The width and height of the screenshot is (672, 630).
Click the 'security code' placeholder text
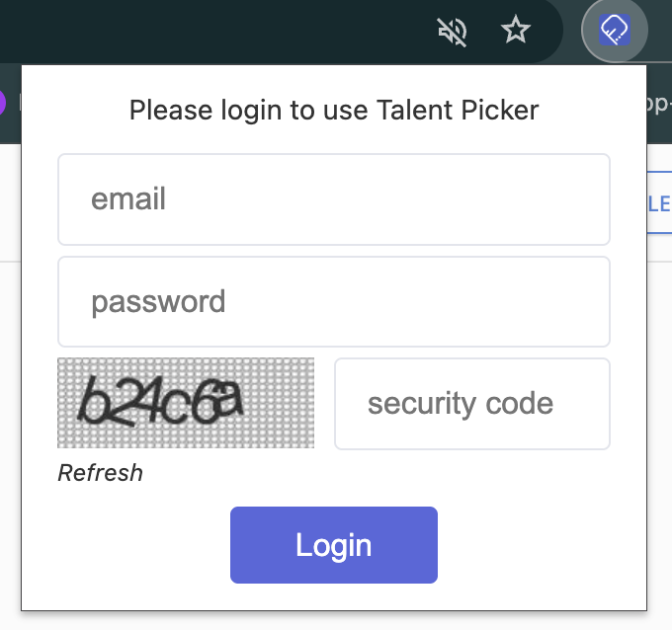pyautogui.click(x=461, y=403)
